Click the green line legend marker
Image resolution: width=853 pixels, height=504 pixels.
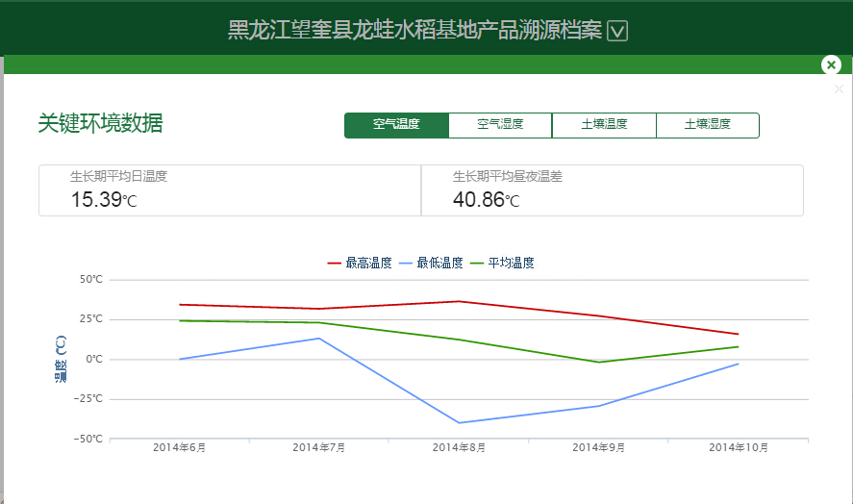(477, 263)
